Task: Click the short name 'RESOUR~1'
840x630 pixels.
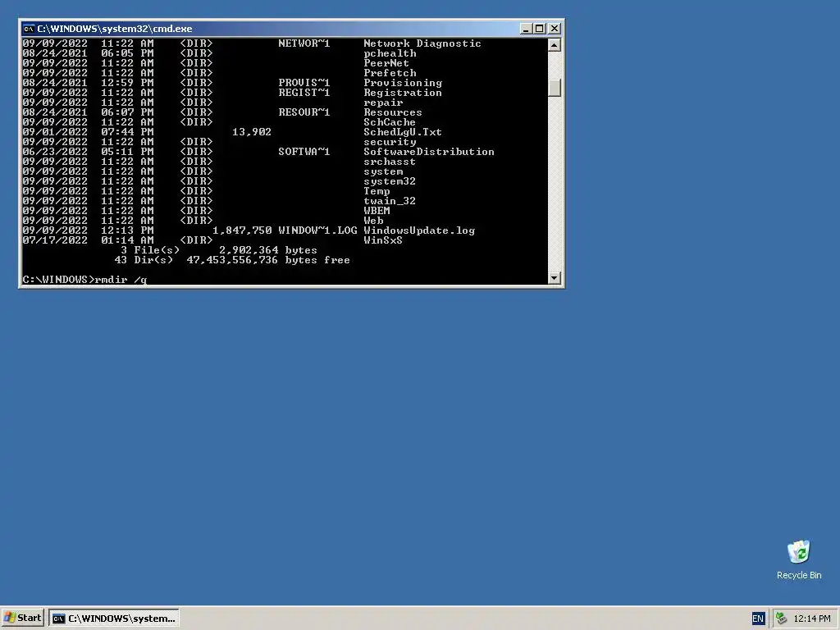Action: (304, 112)
